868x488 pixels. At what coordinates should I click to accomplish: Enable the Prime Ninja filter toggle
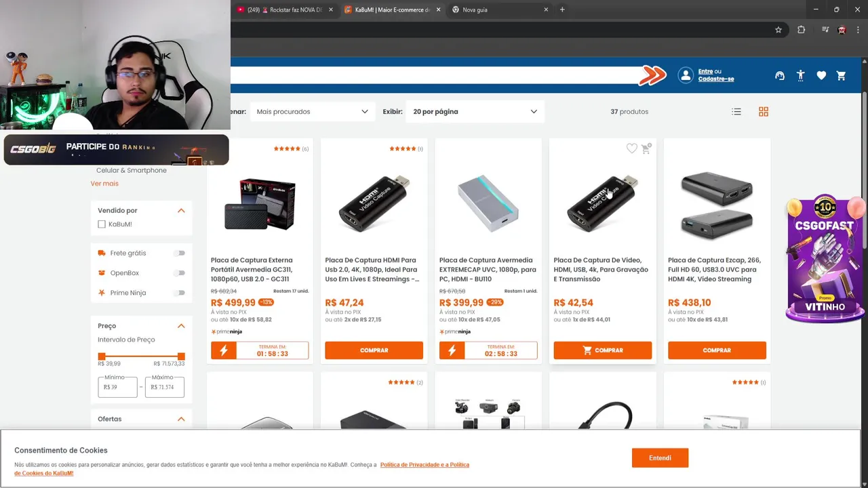pos(179,293)
